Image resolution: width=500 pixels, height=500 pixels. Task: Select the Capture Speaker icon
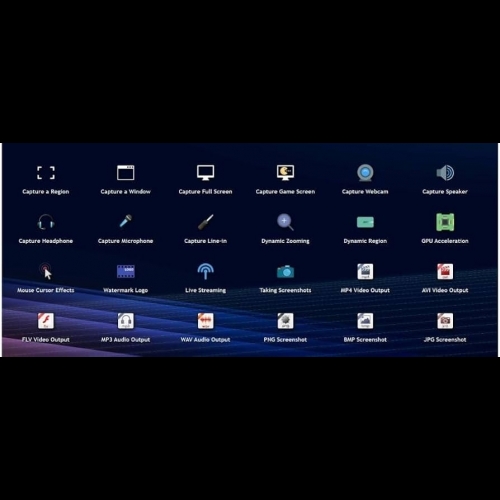(x=445, y=173)
